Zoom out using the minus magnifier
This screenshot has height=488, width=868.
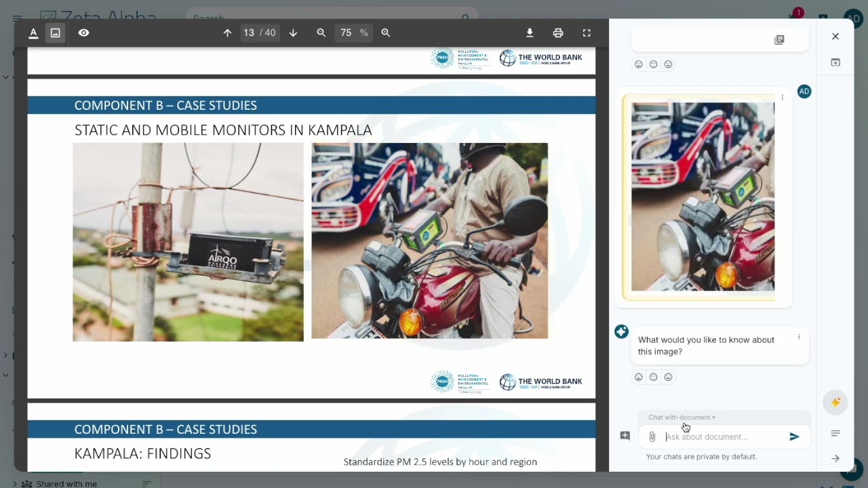pos(321,33)
